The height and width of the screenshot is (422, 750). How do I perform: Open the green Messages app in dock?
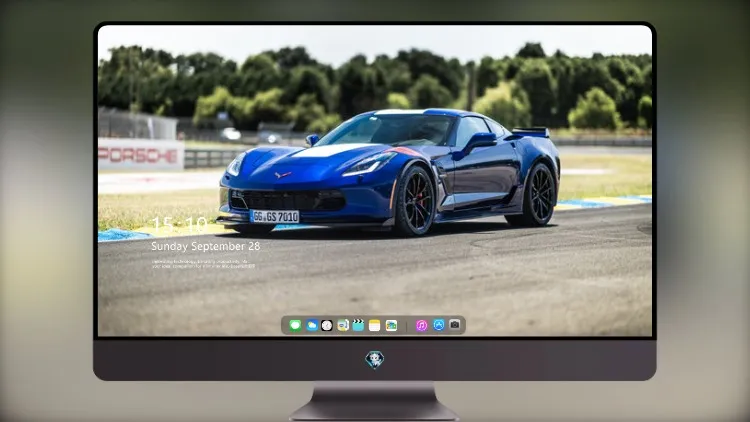295,325
